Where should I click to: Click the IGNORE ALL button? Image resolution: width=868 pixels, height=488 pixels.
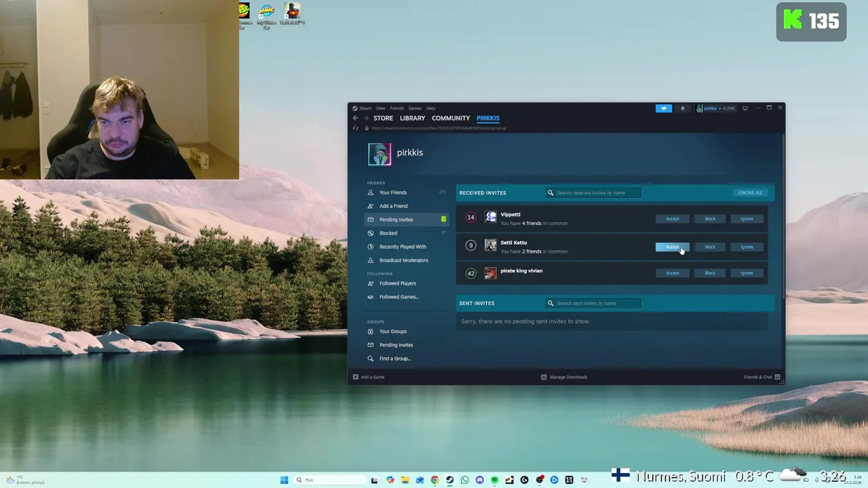tap(750, 192)
